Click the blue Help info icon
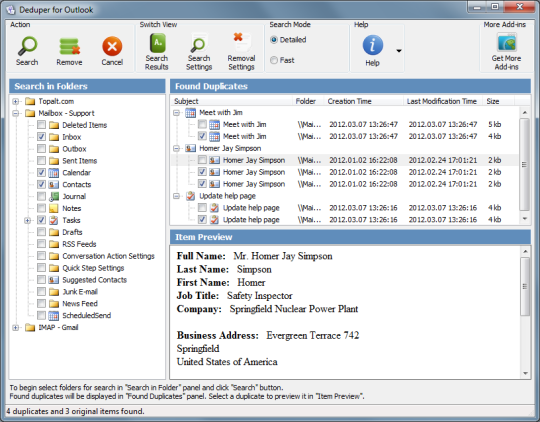The width and height of the screenshot is (540, 422). (373, 45)
